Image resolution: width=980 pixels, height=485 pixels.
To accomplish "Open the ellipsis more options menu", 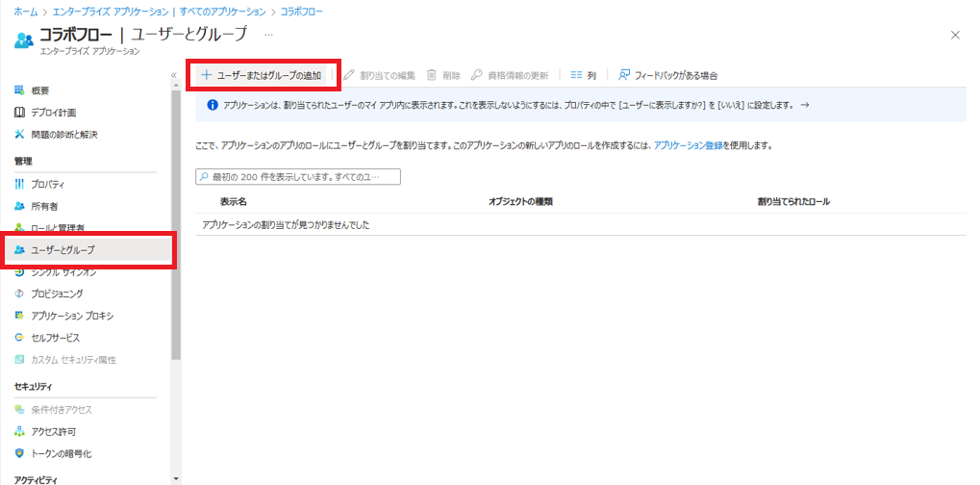I will [x=268, y=35].
